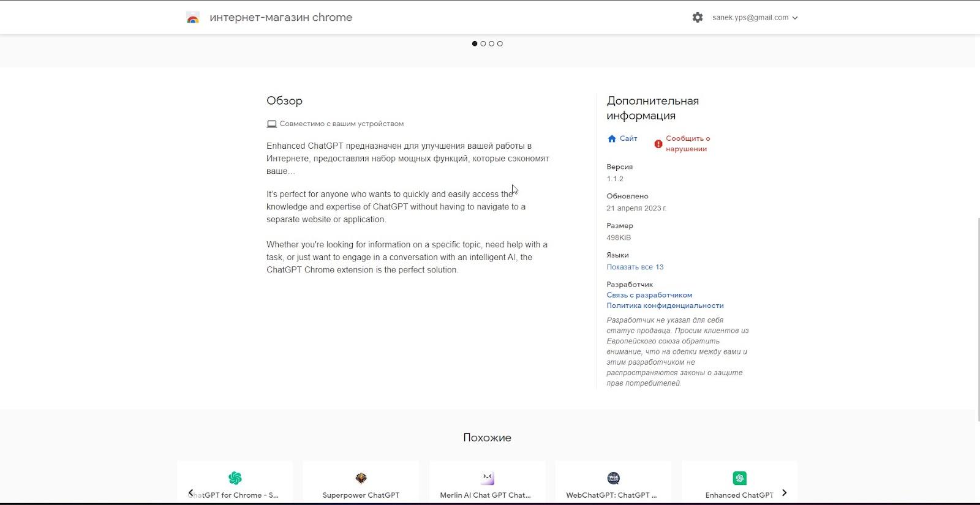Click the Обзор heading
The width and height of the screenshot is (980, 505).
[284, 101]
